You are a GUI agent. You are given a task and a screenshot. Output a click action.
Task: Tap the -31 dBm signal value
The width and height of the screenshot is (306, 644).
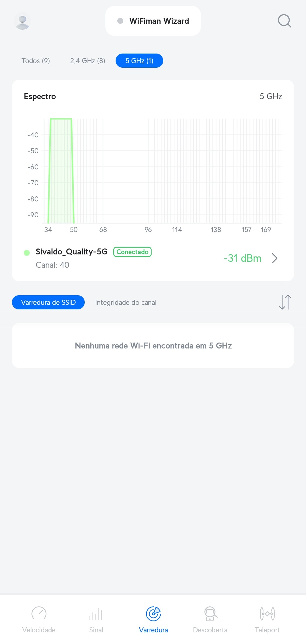pyautogui.click(x=243, y=258)
